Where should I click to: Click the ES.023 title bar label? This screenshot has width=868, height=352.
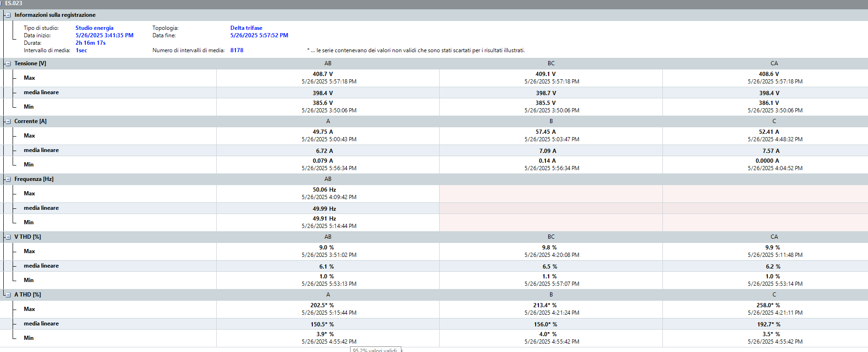click(14, 3)
